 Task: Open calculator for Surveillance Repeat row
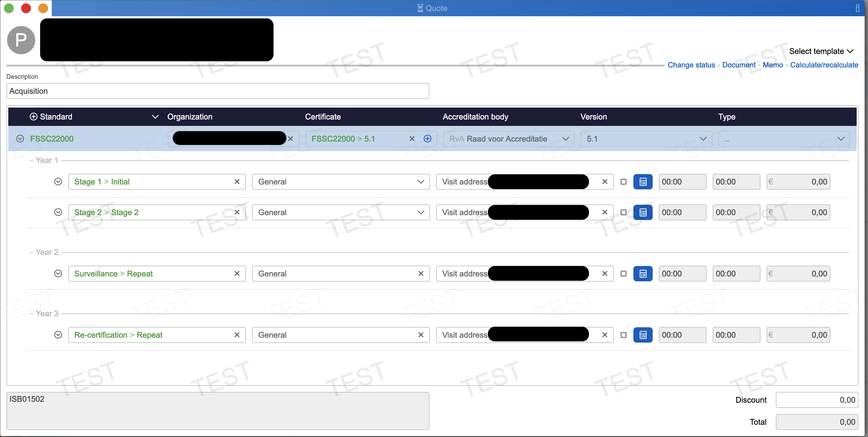643,274
